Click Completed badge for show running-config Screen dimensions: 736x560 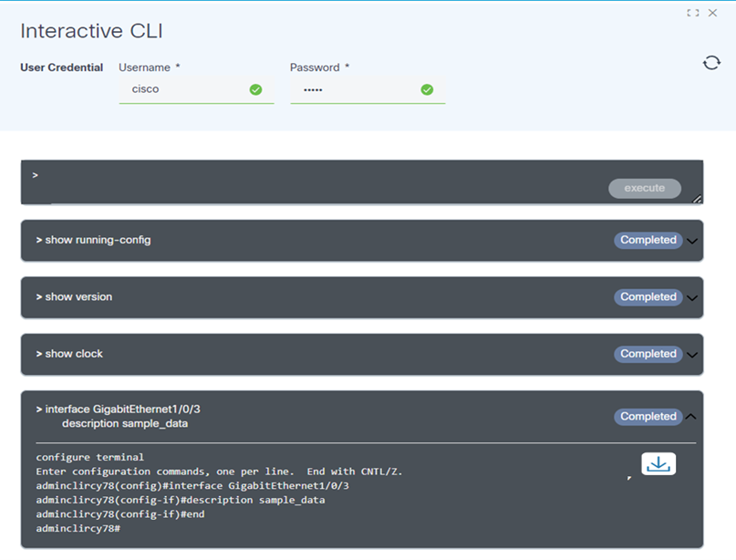coord(648,241)
